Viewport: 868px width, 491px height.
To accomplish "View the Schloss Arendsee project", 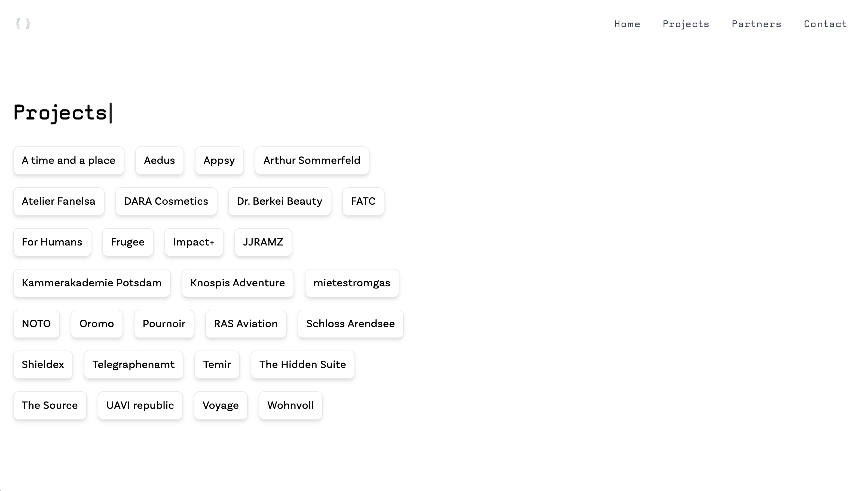I will coord(350,324).
